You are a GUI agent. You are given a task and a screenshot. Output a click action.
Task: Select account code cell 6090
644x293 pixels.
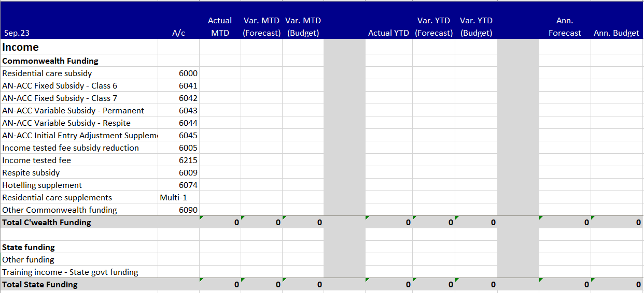point(178,210)
